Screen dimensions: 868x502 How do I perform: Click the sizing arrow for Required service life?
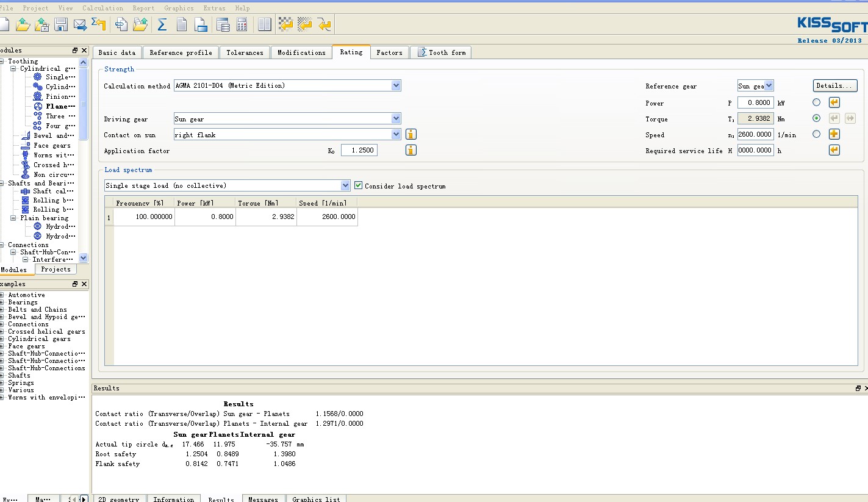[x=834, y=150]
